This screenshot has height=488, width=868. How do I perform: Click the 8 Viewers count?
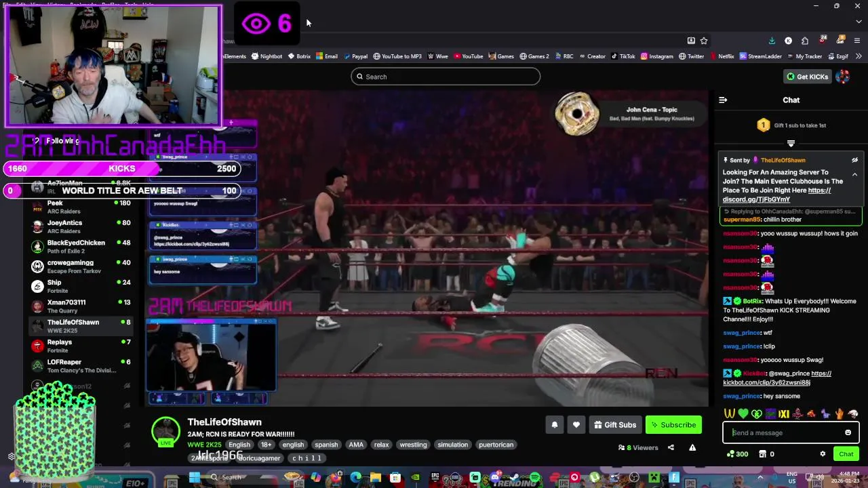click(x=638, y=447)
